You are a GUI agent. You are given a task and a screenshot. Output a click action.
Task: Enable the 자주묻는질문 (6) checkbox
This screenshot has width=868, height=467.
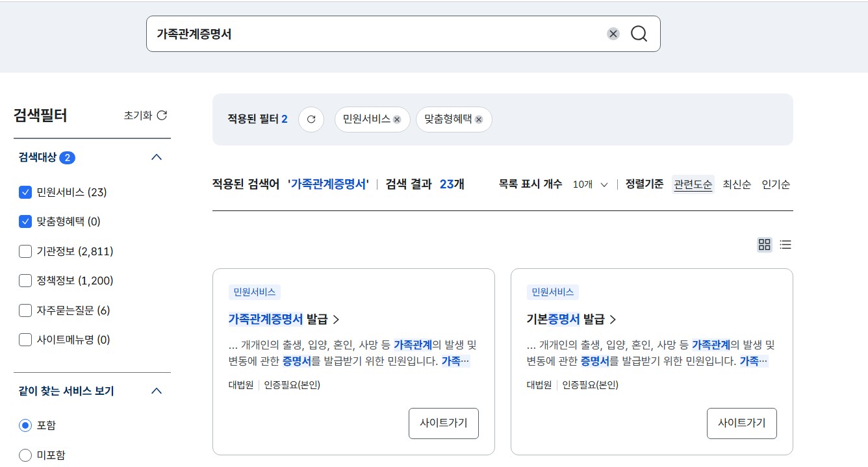25,310
